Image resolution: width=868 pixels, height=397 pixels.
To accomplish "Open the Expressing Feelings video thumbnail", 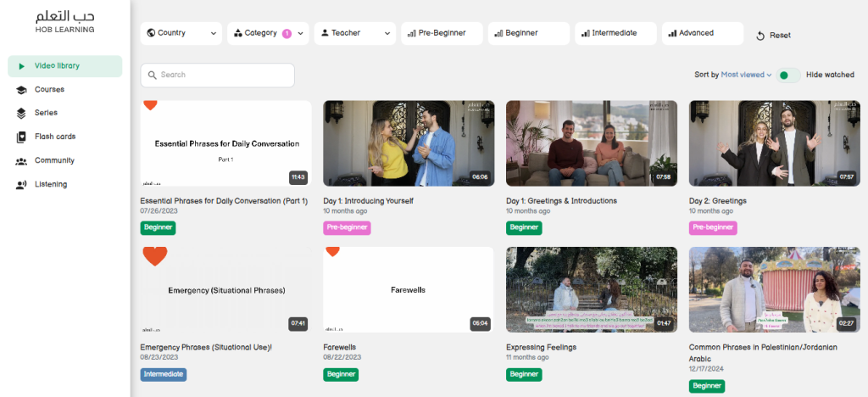I will pyautogui.click(x=591, y=289).
